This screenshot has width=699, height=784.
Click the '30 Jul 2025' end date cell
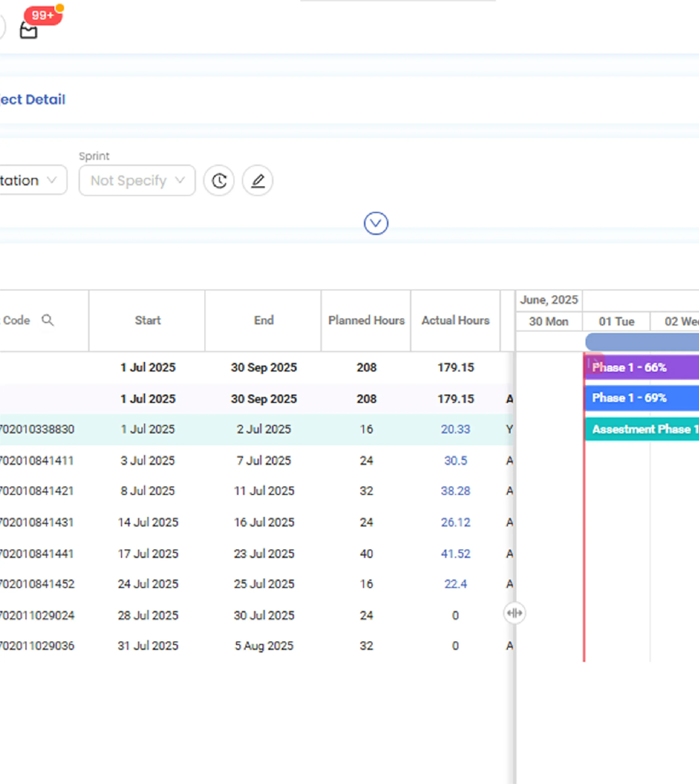pos(264,615)
